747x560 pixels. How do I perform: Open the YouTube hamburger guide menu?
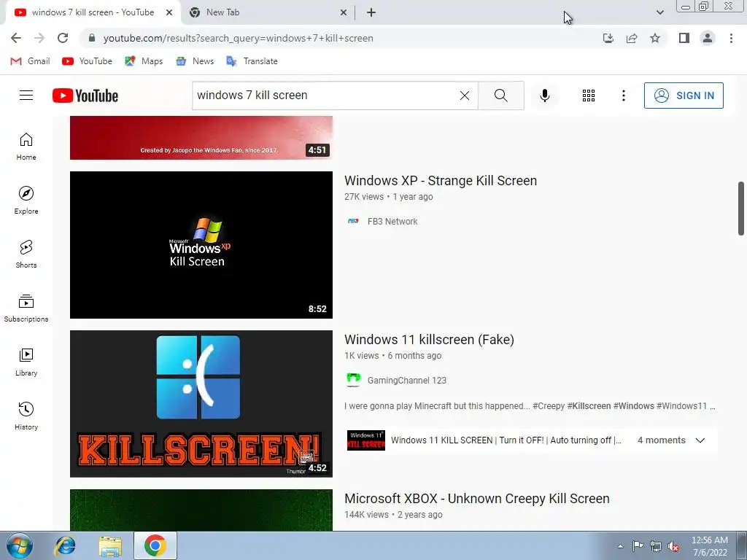(x=26, y=96)
